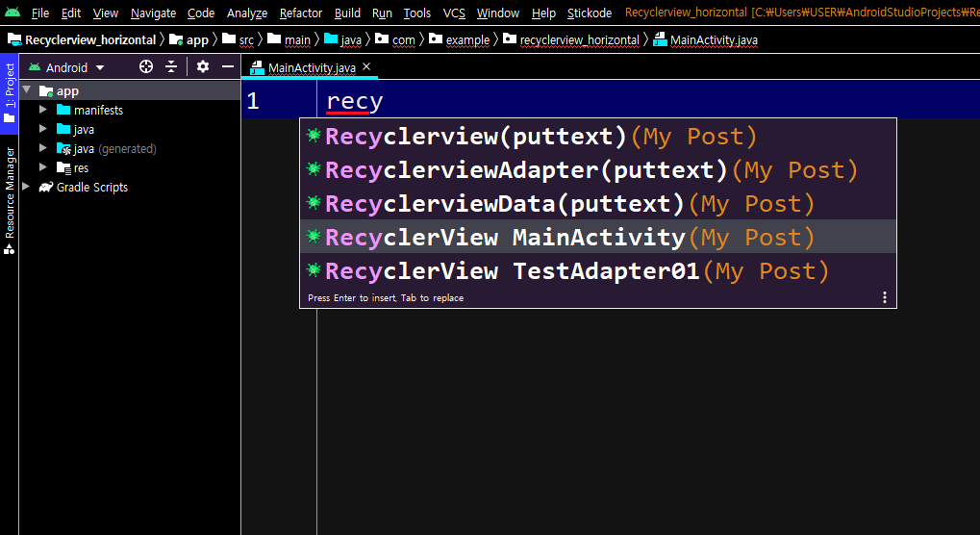Open the File menu
The image size is (980, 535).
40,13
